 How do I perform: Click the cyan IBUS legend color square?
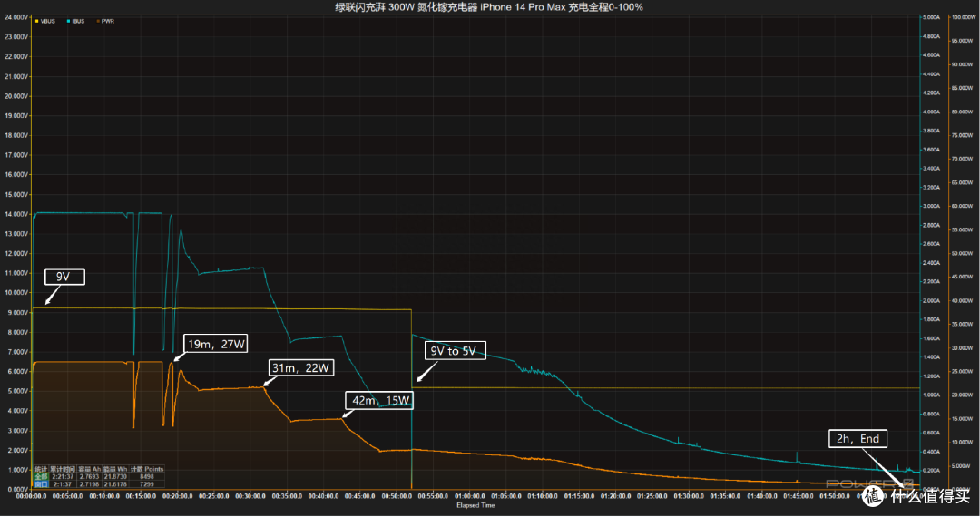pos(68,21)
